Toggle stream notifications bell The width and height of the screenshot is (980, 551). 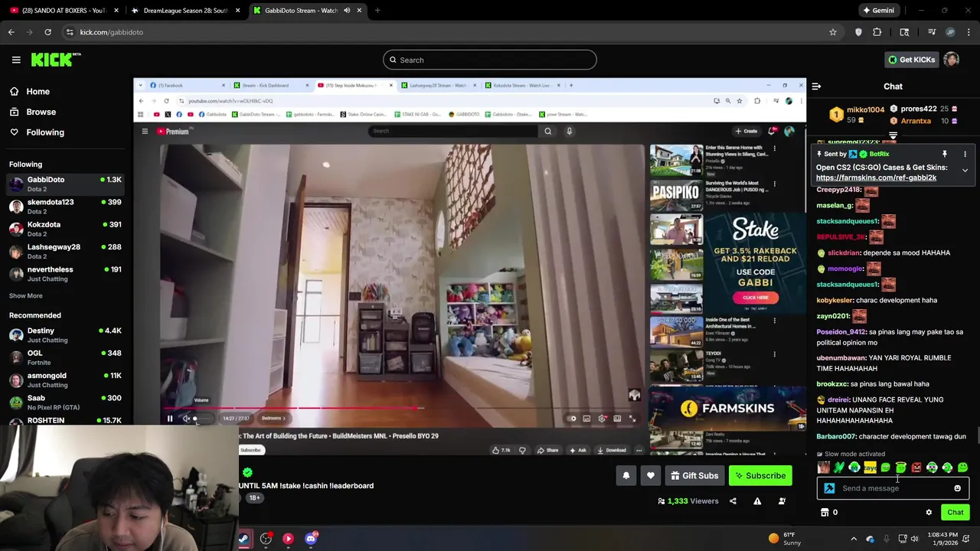(626, 475)
